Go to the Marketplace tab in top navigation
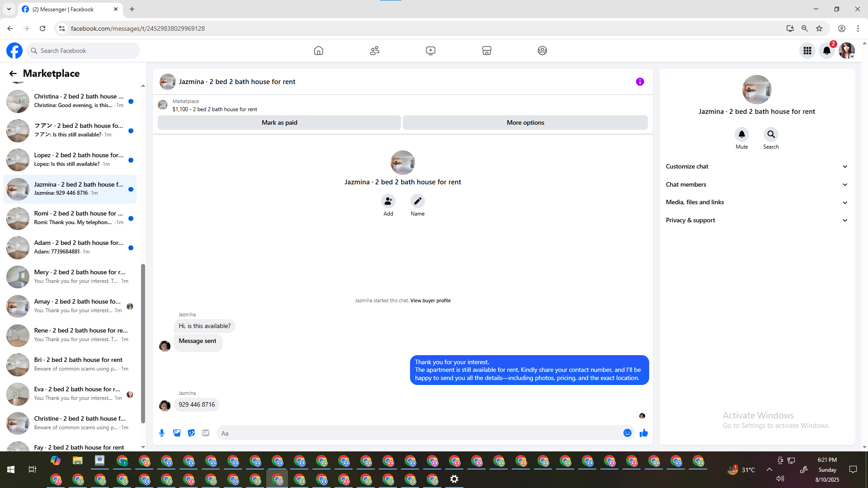Image resolution: width=868 pixels, height=488 pixels. [486, 51]
